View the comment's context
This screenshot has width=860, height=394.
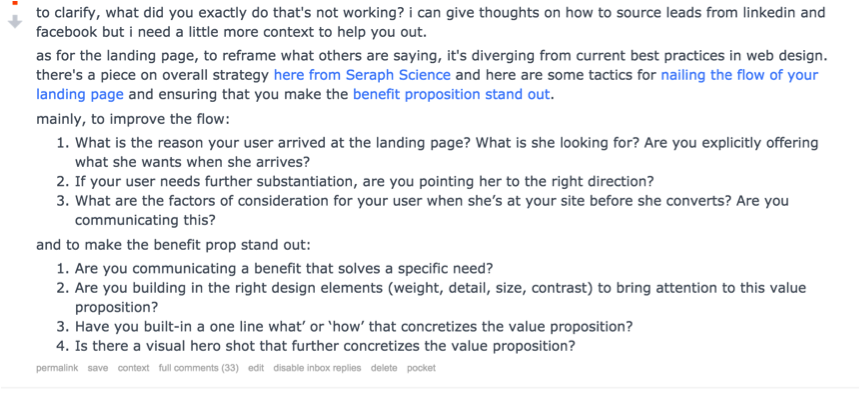133,368
